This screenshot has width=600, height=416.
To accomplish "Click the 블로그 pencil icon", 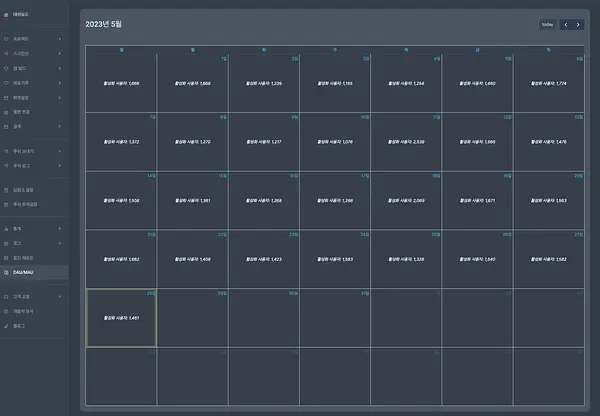I will [6, 326].
